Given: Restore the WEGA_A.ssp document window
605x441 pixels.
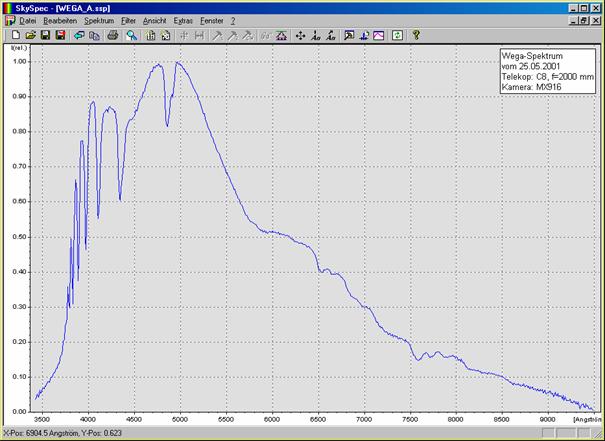Looking at the screenshot, I should (584, 20).
